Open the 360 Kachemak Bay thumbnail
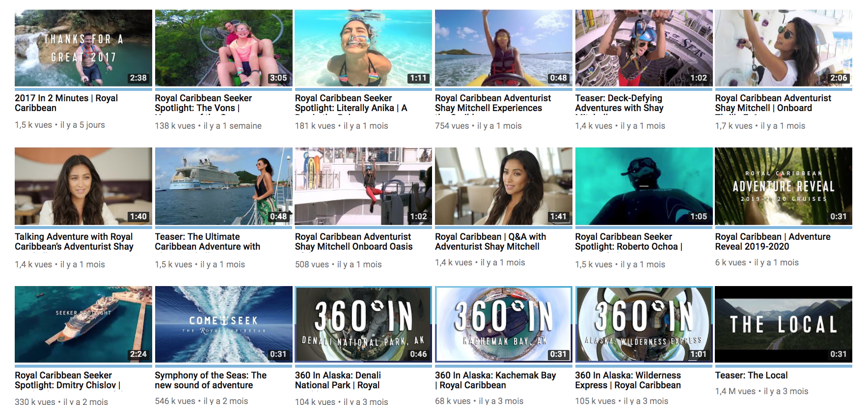The image size is (868, 405). pyautogui.click(x=504, y=324)
